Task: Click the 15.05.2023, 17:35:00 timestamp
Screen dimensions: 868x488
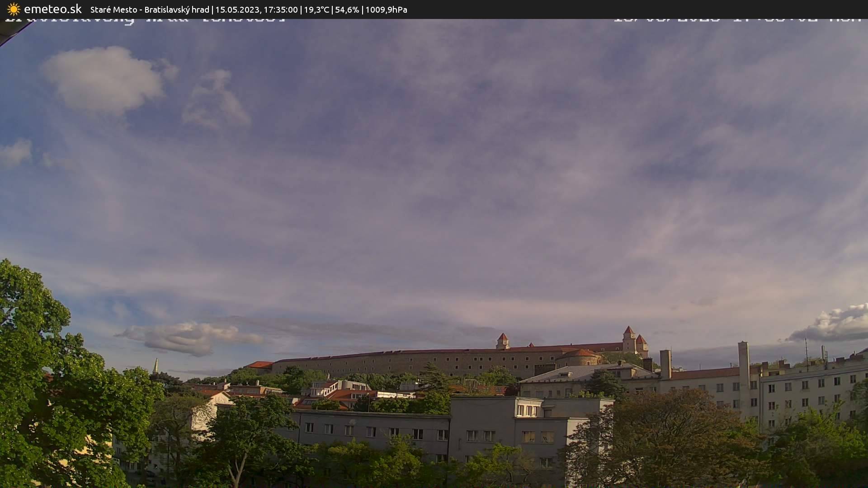Action: click(258, 9)
